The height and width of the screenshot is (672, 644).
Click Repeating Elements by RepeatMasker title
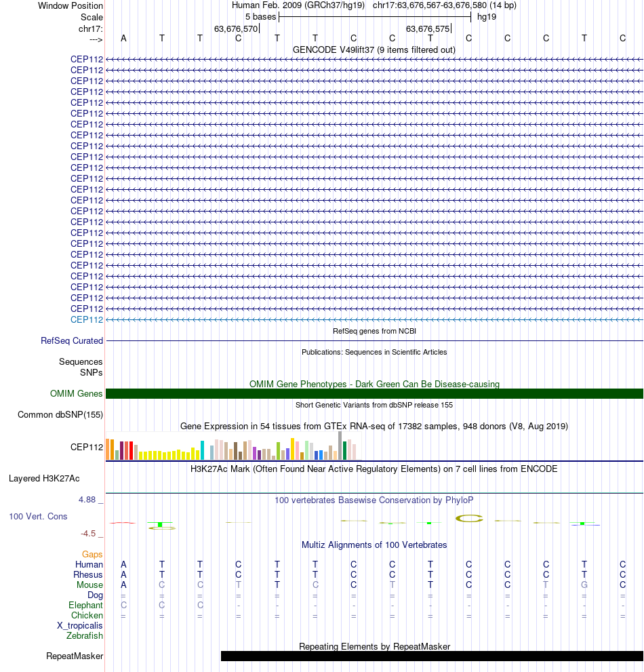[374, 646]
